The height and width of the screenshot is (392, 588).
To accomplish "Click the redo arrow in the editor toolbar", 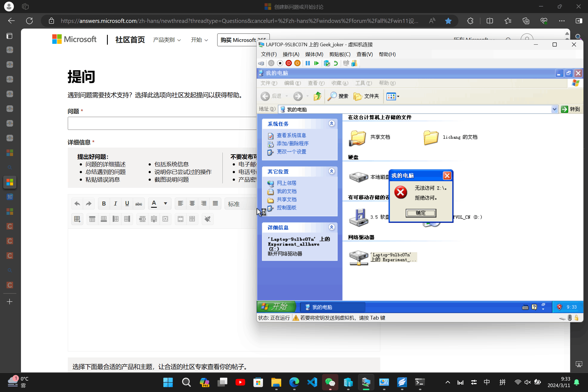I will click(x=89, y=204).
